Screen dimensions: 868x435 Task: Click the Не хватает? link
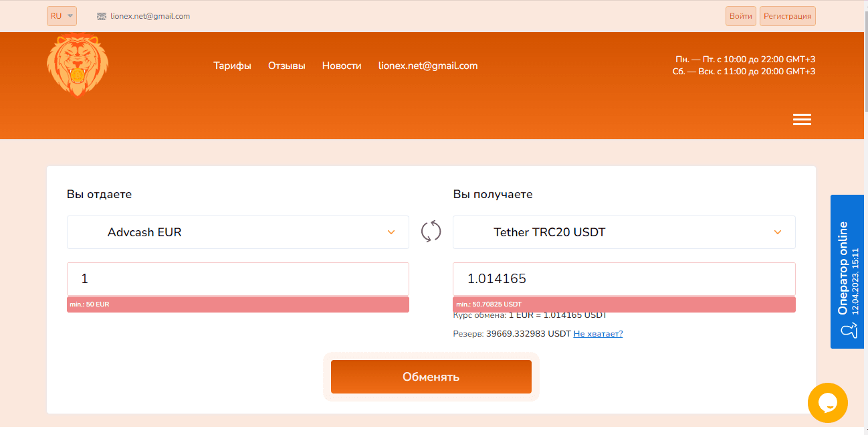[x=598, y=333]
